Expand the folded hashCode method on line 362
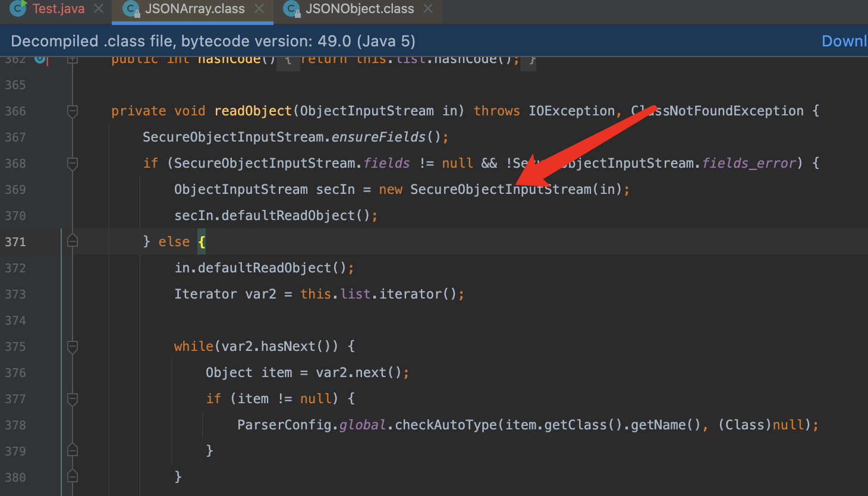This screenshot has width=868, height=496. (73, 59)
